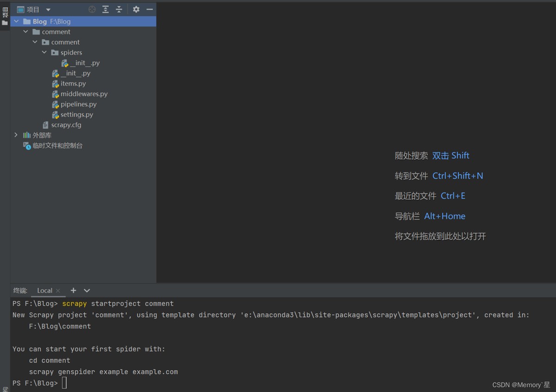Image resolution: width=556 pixels, height=392 pixels.
Task: Click the 终端 panel label
Action: pyautogui.click(x=20, y=291)
